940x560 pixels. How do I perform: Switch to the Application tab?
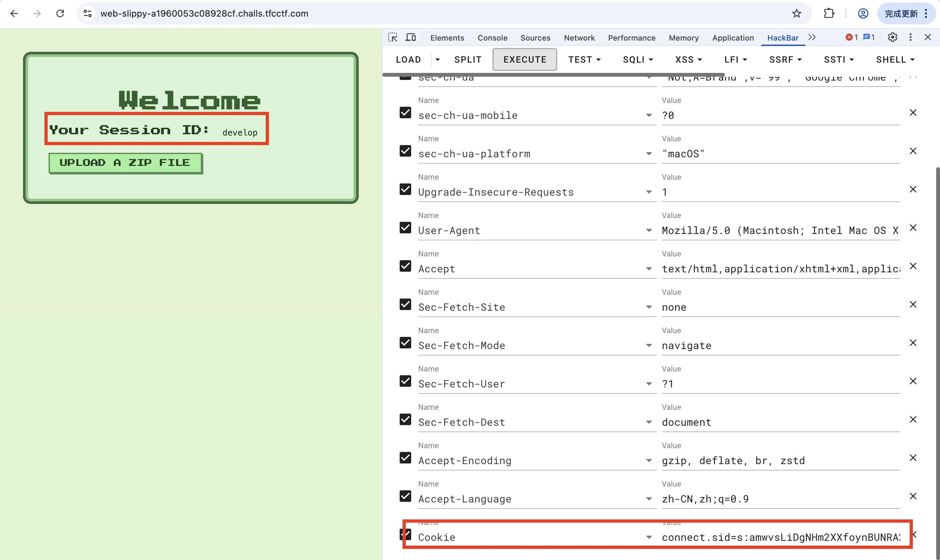[x=732, y=38]
